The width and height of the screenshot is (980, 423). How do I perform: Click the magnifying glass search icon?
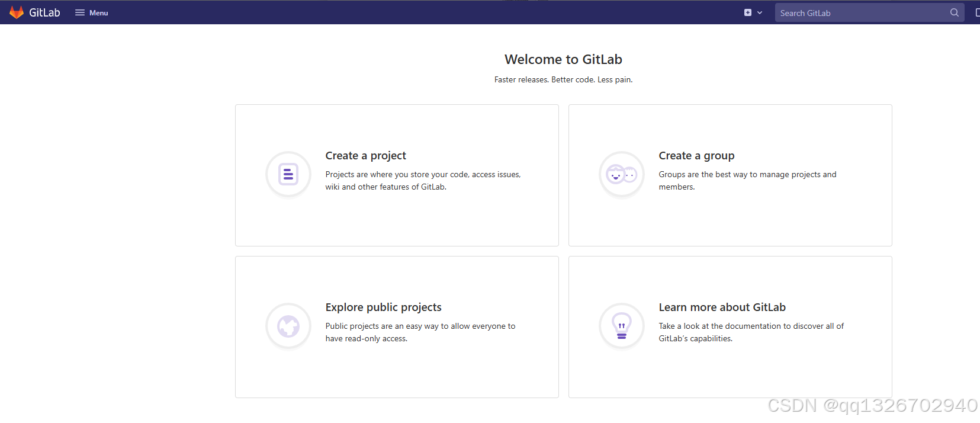point(954,12)
